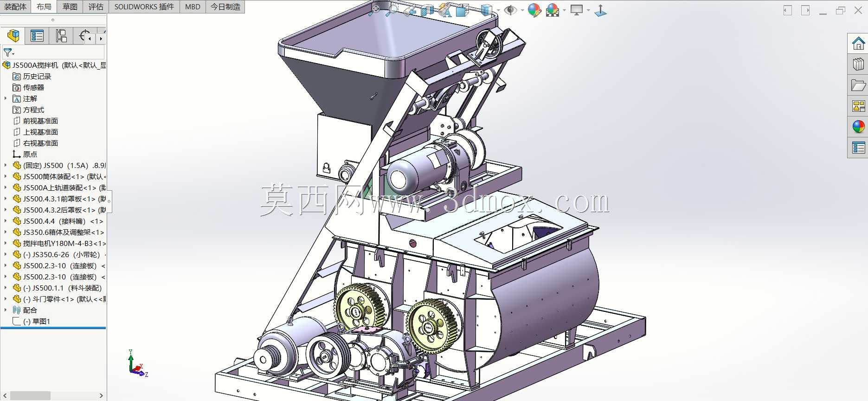Select 历史记录 in the feature tree
The height and width of the screenshot is (401, 868).
[37, 76]
